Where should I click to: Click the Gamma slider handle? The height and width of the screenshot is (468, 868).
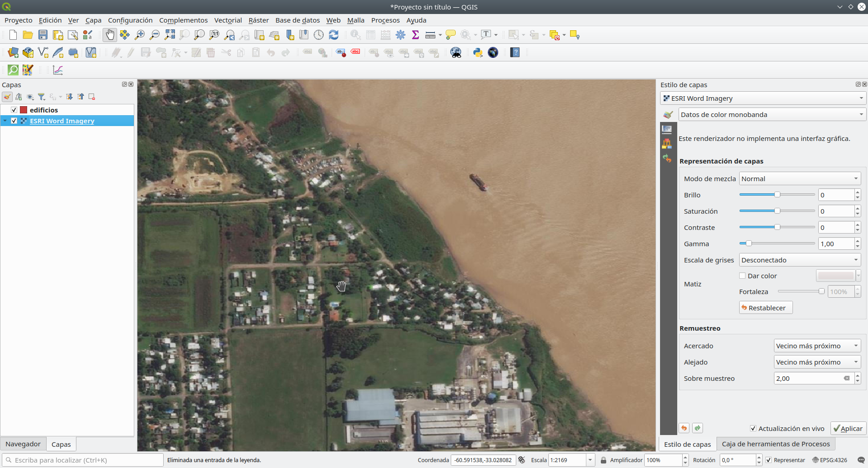[749, 243]
